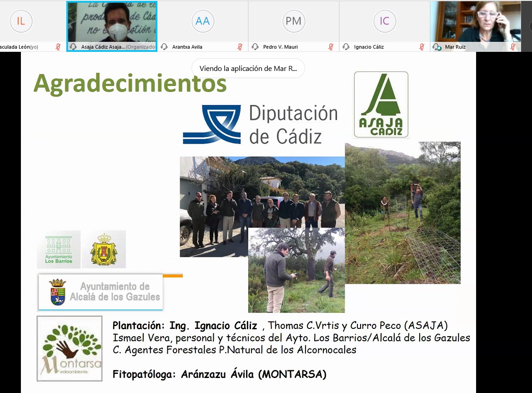Image resolution: width=532 pixels, height=393 pixels.
Task: Click photo of man holding phone by tree
Action: coord(296,270)
